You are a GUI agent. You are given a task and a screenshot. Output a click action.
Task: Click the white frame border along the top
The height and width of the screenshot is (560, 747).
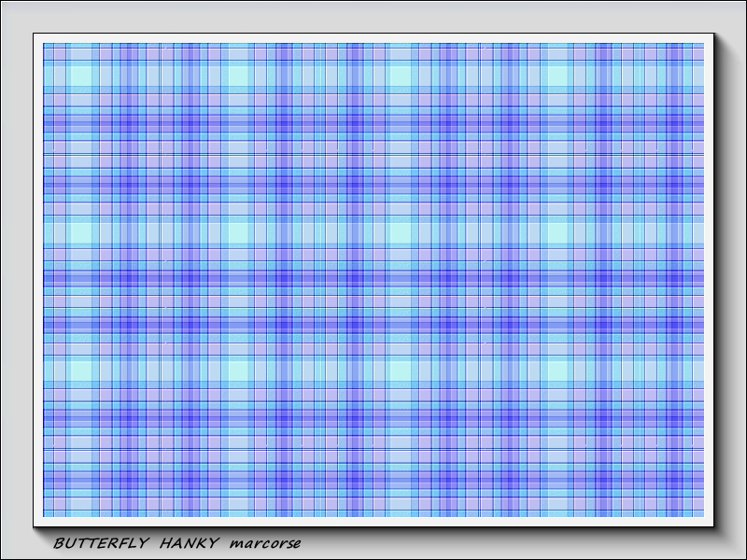373,38
